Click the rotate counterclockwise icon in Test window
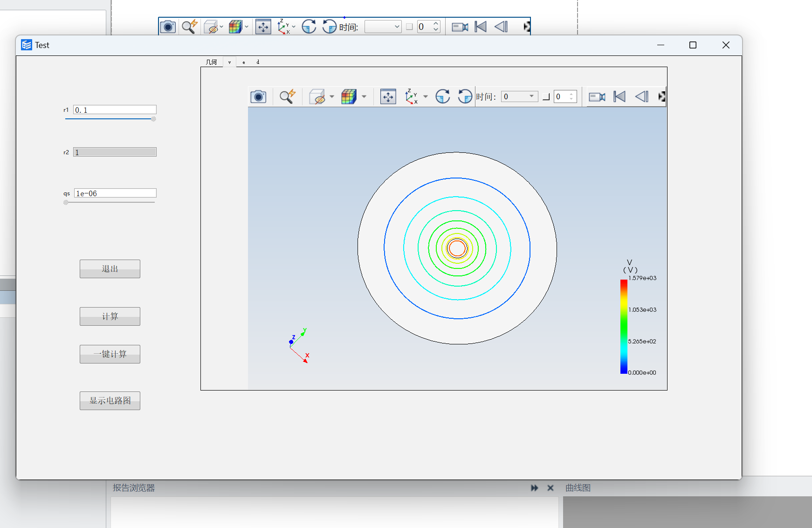The width and height of the screenshot is (812, 528). tap(465, 96)
